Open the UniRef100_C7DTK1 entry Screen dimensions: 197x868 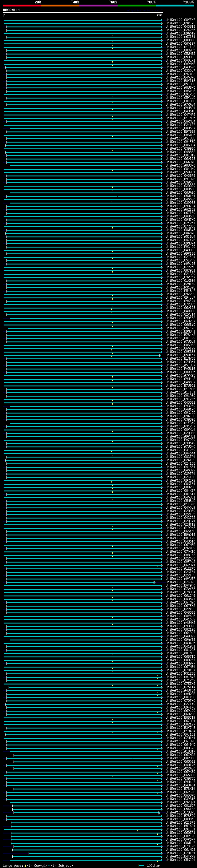point(180,853)
